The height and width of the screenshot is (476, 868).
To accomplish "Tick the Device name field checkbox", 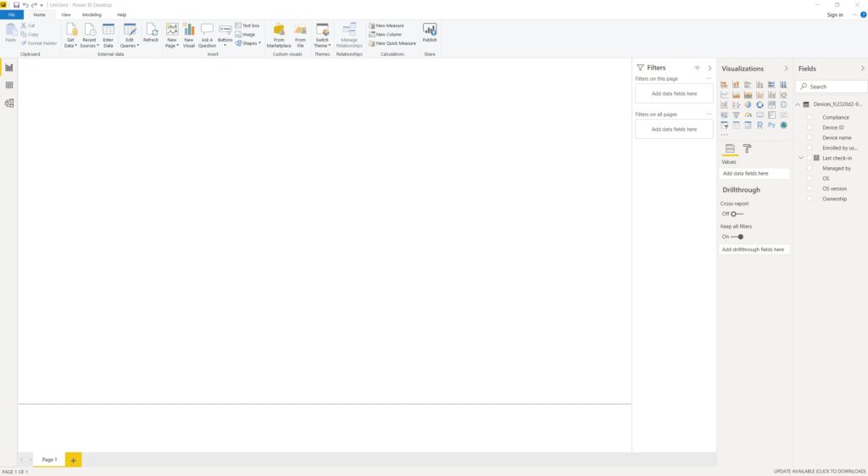I will [x=810, y=137].
